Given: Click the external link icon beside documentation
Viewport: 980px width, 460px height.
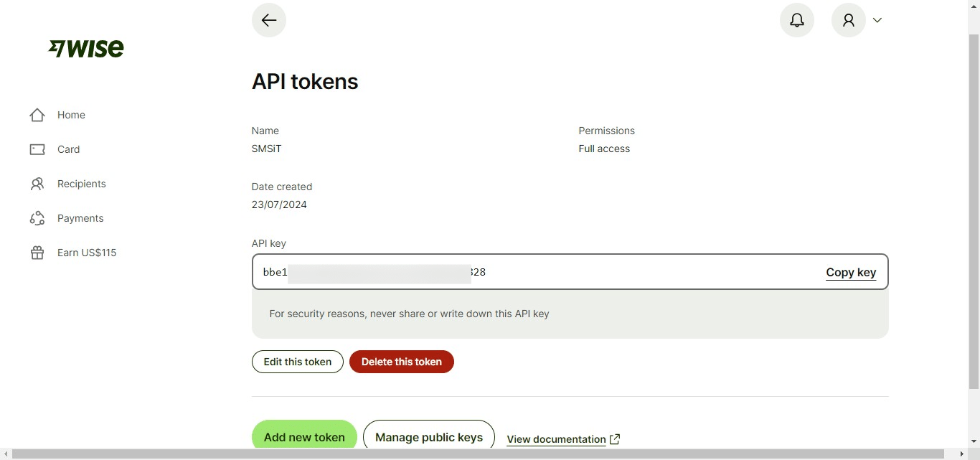Looking at the screenshot, I should [615, 439].
